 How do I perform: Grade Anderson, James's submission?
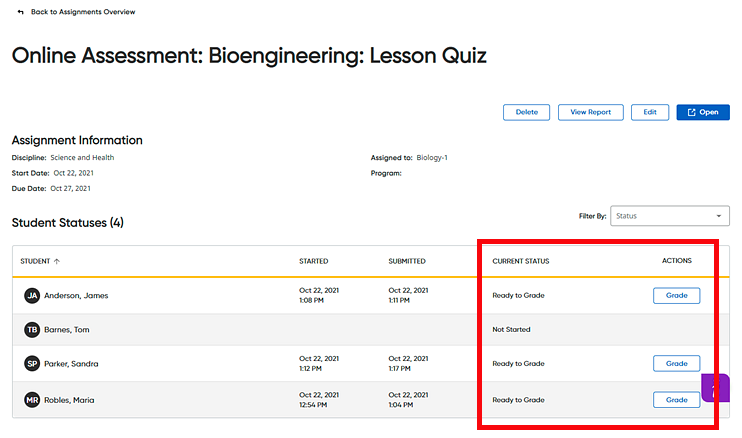click(676, 296)
